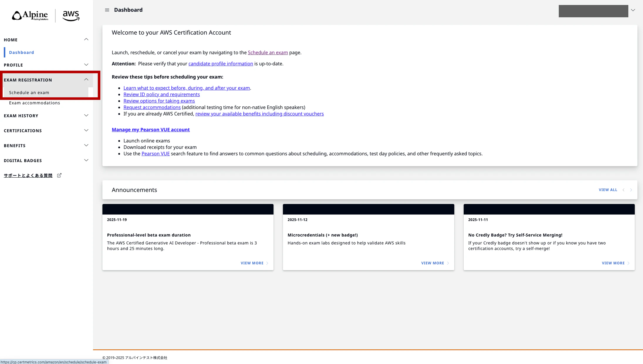The width and height of the screenshot is (643, 364).
Task: Collapse the HOME section
Action: pos(86,40)
